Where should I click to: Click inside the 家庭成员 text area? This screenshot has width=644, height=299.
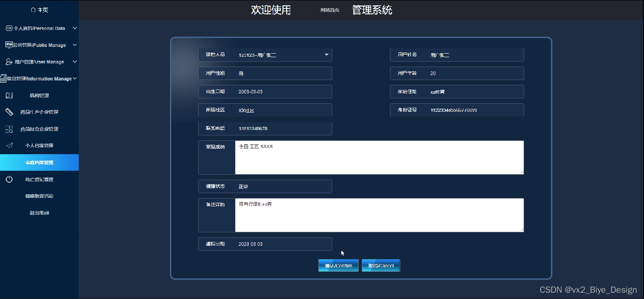[x=379, y=157]
